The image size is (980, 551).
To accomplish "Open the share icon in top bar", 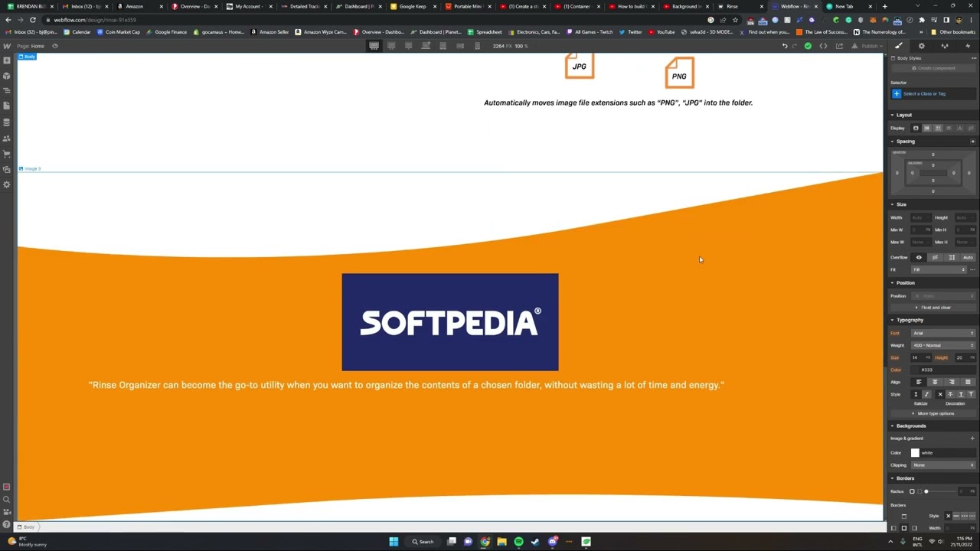I will coord(839,46).
